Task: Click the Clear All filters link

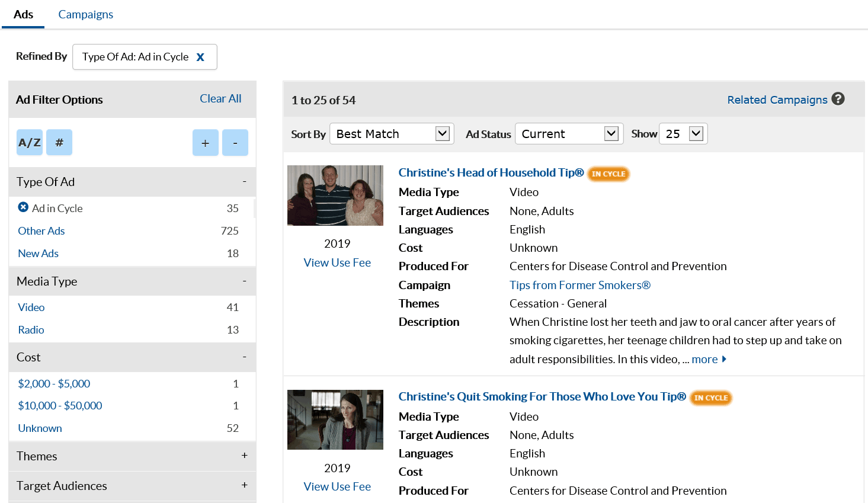Action: pos(220,99)
